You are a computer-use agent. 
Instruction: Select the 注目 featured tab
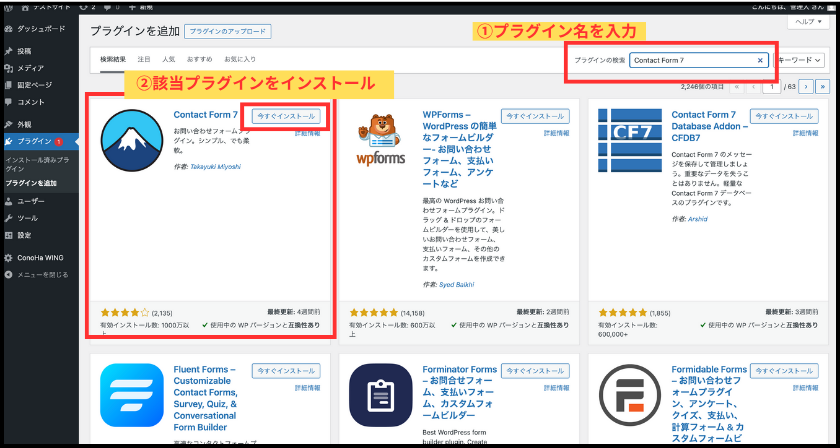[144, 59]
